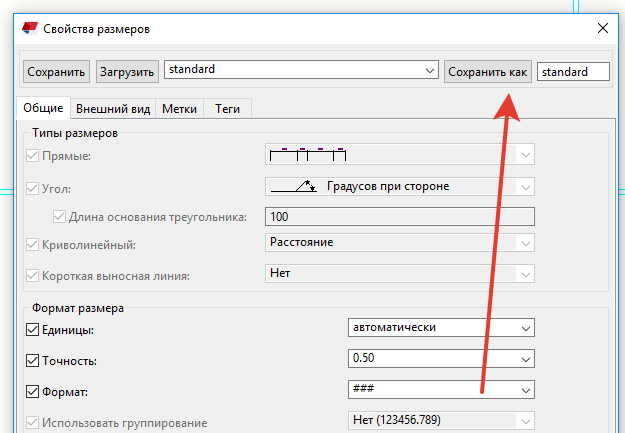Open the standard settings file dropdown
This screenshot has height=433, width=625.
point(430,71)
